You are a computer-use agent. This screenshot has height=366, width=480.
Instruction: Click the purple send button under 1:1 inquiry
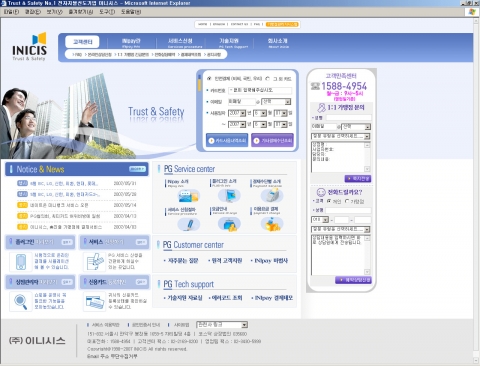(358, 179)
